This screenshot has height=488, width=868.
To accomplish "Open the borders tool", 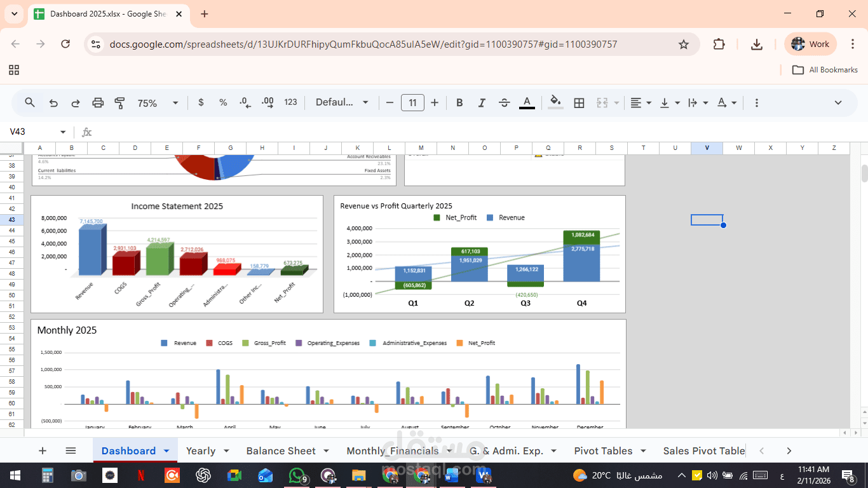I will (579, 102).
